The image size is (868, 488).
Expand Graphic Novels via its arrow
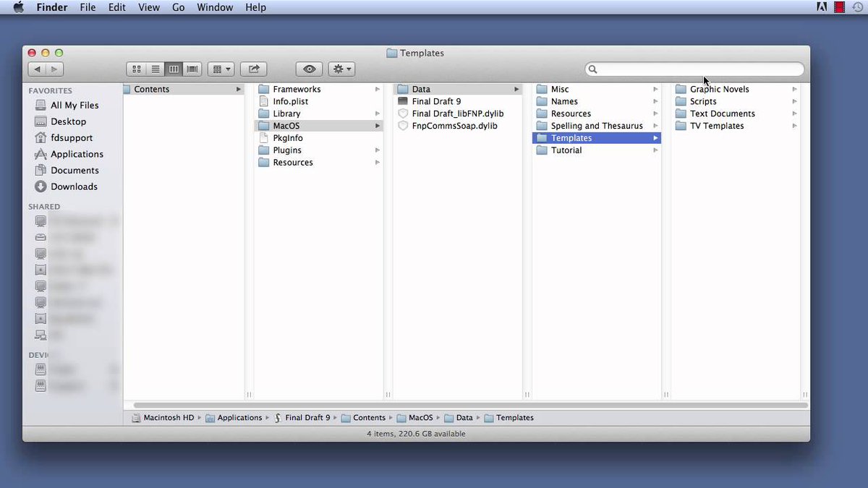pyautogui.click(x=794, y=90)
